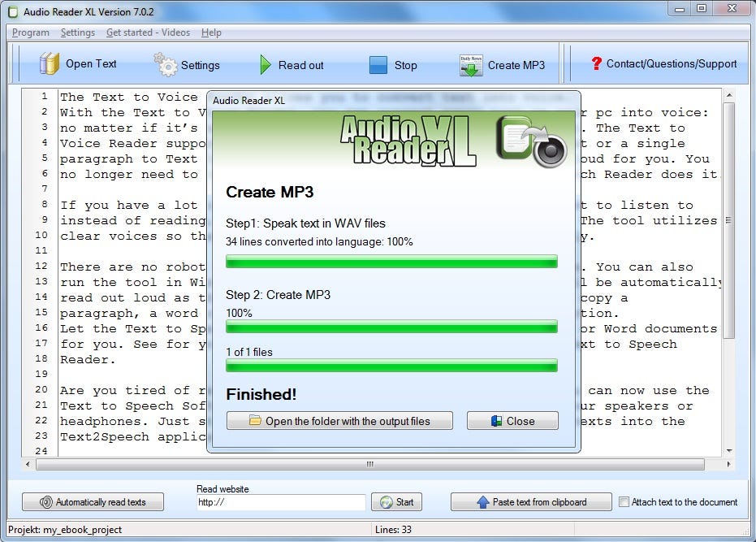756x542 pixels.
Task: Open the Program menu
Action: 30,33
